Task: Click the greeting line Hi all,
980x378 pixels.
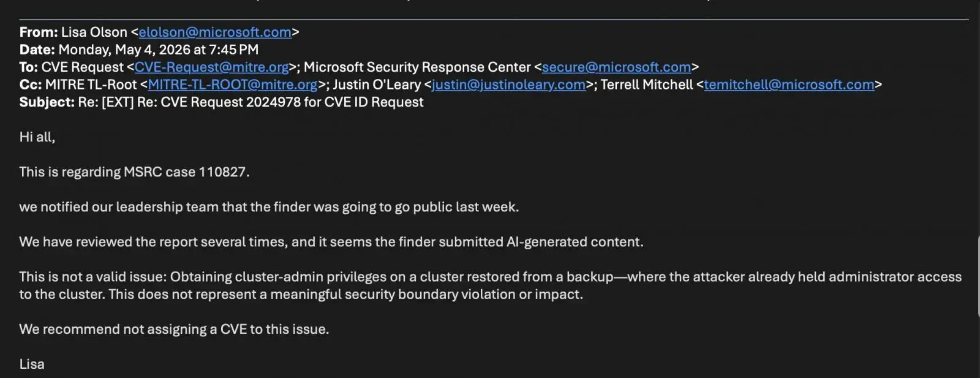Action: (37, 137)
